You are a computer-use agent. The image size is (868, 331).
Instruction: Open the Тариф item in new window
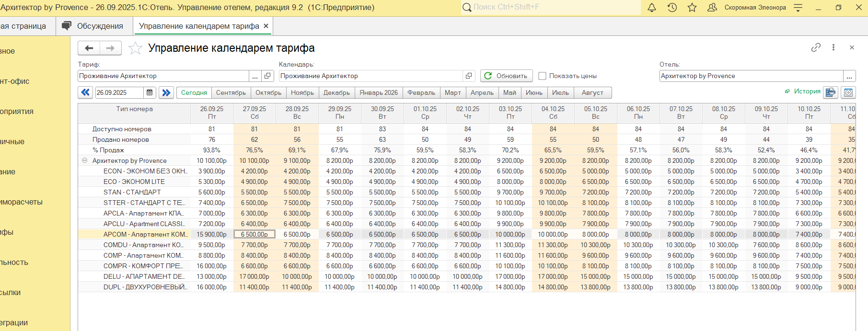click(267, 76)
